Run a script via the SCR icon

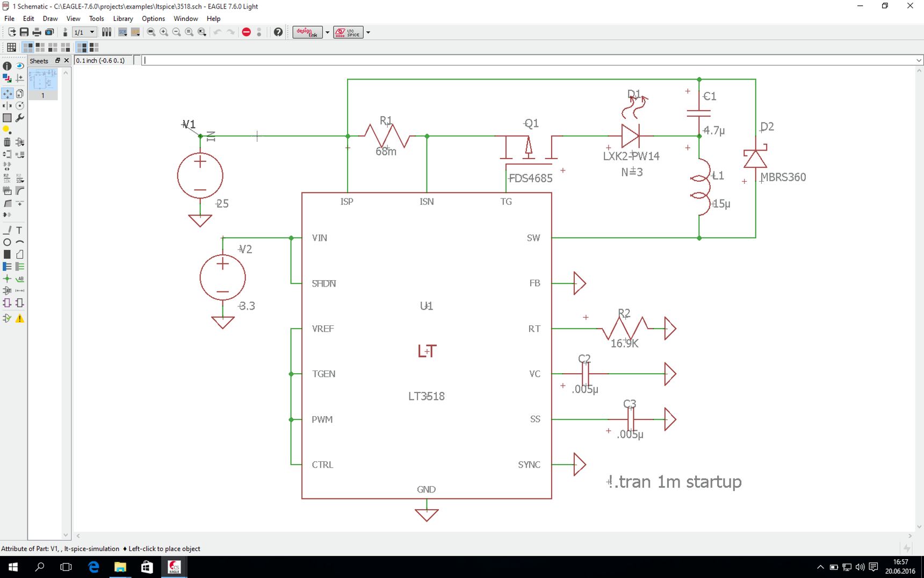pos(122,32)
